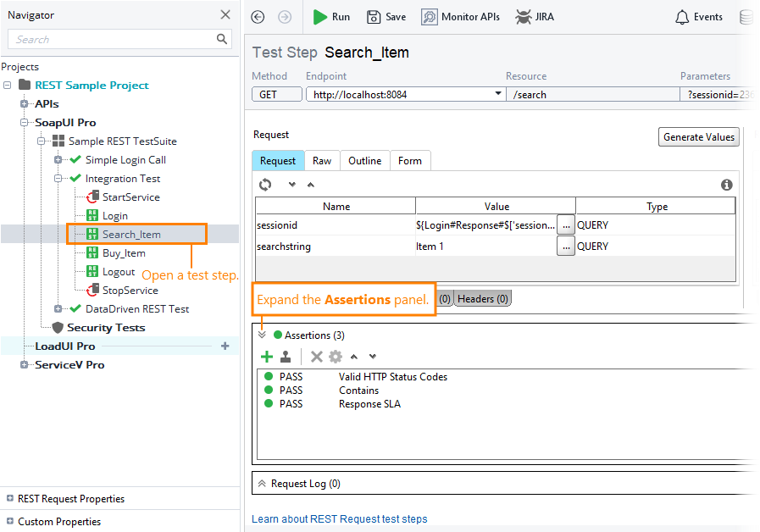
Task: Click the plus icon beside LoadUI Pro
Action: (225, 346)
